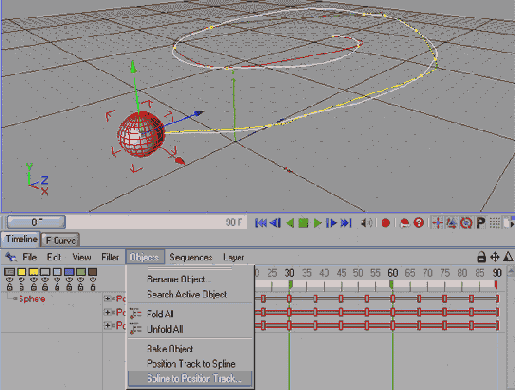Open the Layer menu
Image resolution: width=515 pixels, height=390 pixels.
click(234, 257)
